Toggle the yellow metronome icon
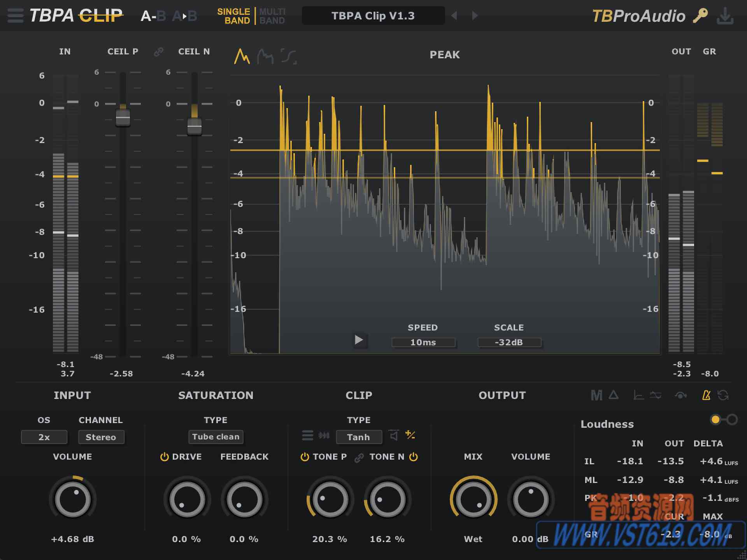 (x=706, y=395)
